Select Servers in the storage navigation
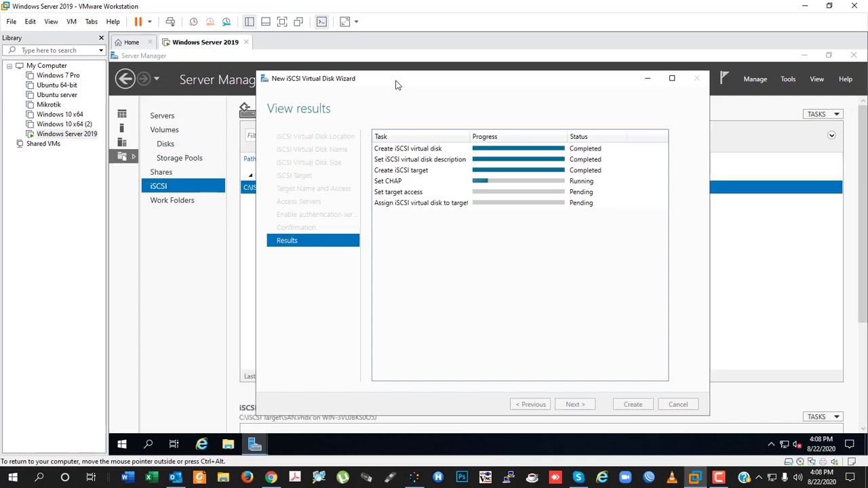The height and width of the screenshot is (488, 868). (x=162, y=116)
